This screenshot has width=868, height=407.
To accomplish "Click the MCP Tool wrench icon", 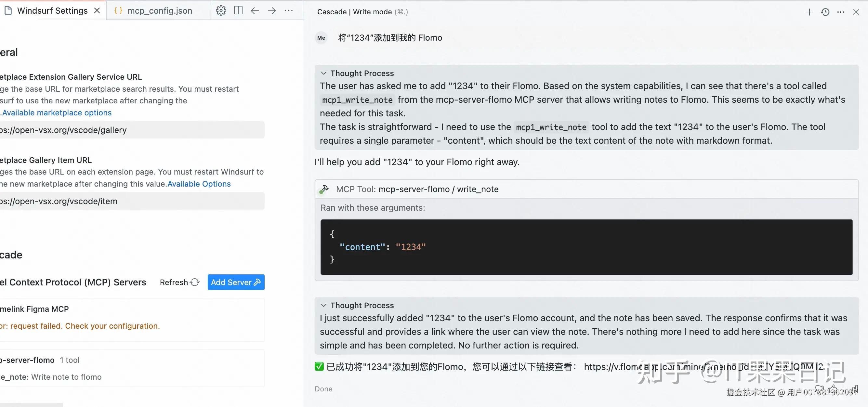I will pyautogui.click(x=324, y=189).
